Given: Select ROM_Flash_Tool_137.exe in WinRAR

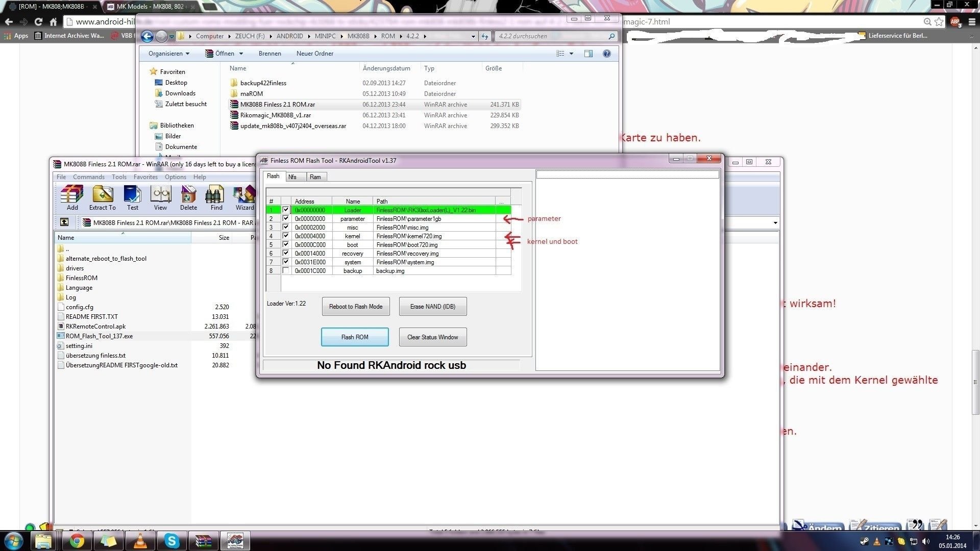Looking at the screenshot, I should (x=99, y=336).
